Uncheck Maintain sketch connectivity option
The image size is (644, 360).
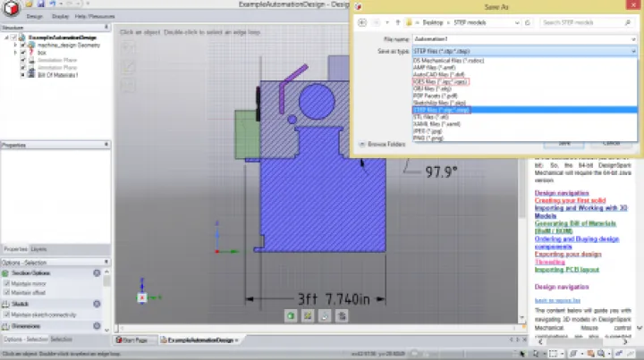click(x=7, y=314)
